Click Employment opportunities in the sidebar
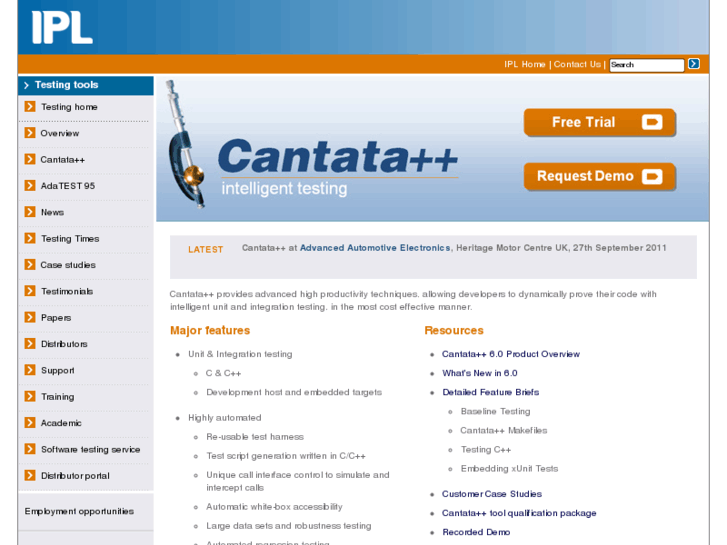 tap(79, 511)
